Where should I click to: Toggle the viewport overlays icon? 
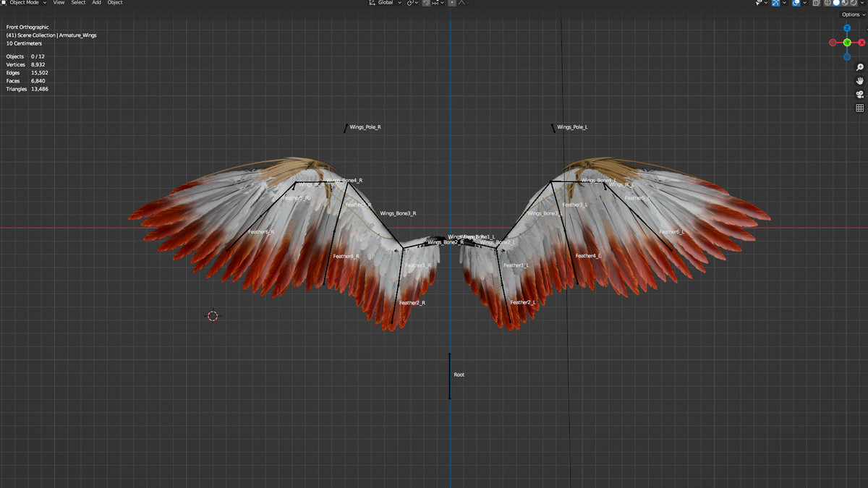[x=796, y=3]
